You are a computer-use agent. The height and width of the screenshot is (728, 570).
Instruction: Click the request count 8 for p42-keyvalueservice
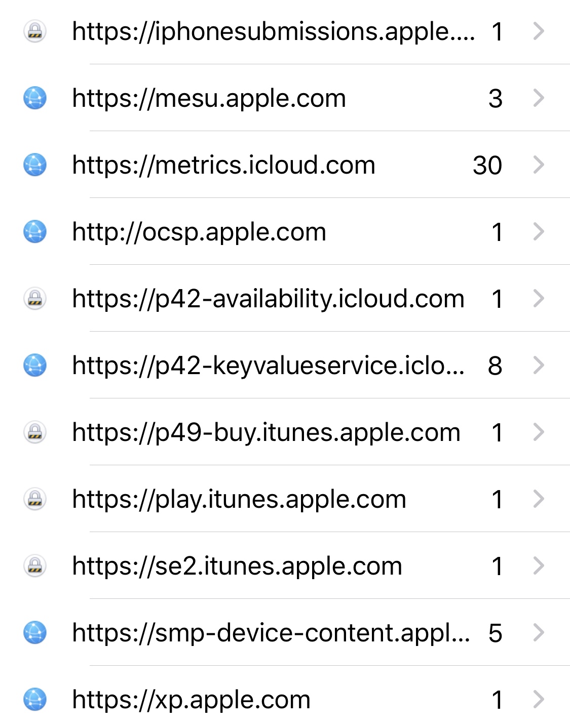tap(495, 366)
